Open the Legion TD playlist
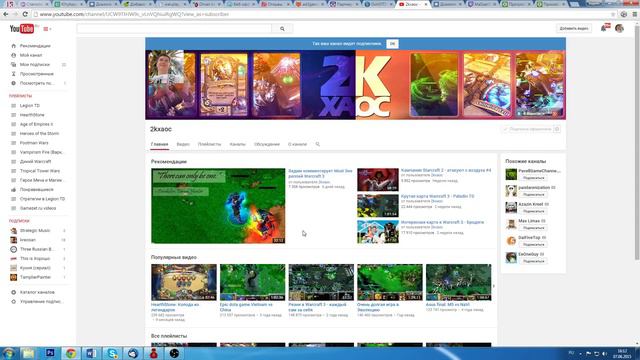 (30, 105)
